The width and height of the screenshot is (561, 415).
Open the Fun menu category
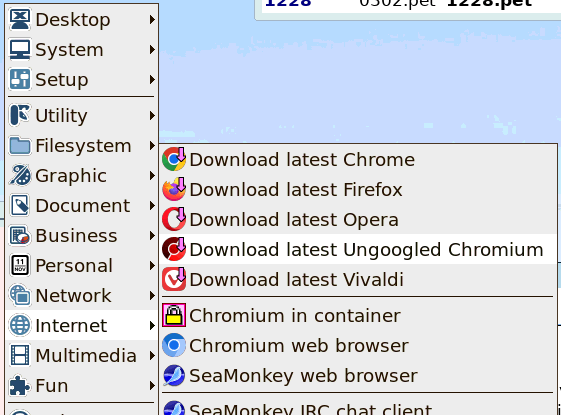pyautogui.click(x=82, y=386)
